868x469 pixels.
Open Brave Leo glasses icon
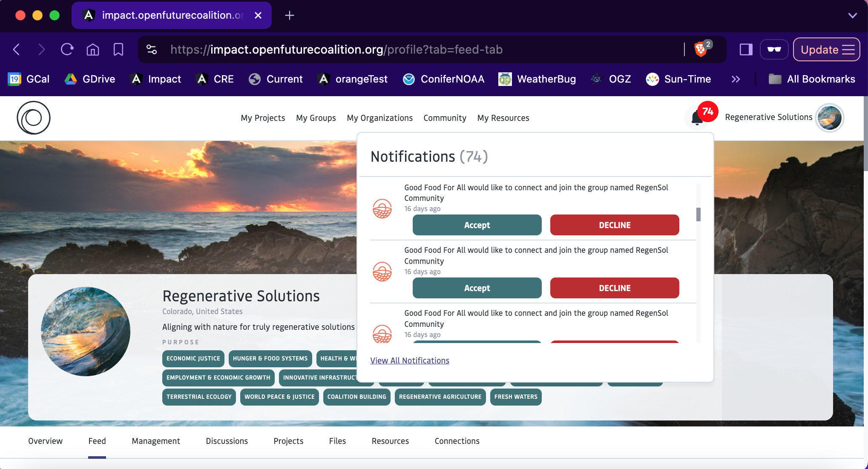774,49
